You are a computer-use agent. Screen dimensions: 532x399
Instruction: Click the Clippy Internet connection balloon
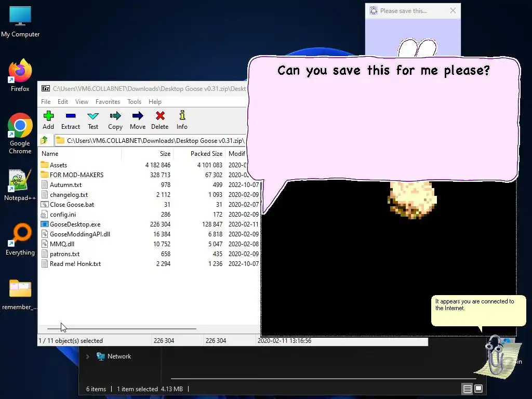click(478, 311)
